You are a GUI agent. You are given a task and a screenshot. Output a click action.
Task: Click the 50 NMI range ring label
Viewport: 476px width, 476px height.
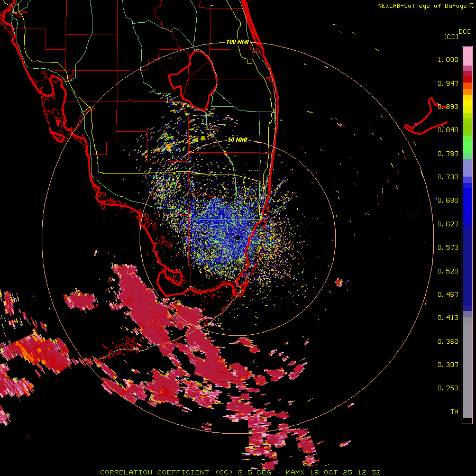[237, 140]
